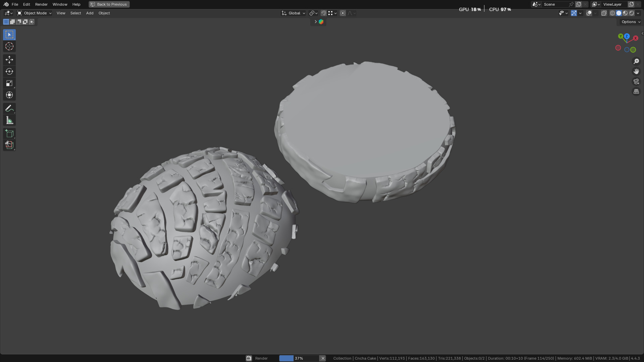Select the Scale tool
The width and height of the screenshot is (644, 362).
(9, 83)
